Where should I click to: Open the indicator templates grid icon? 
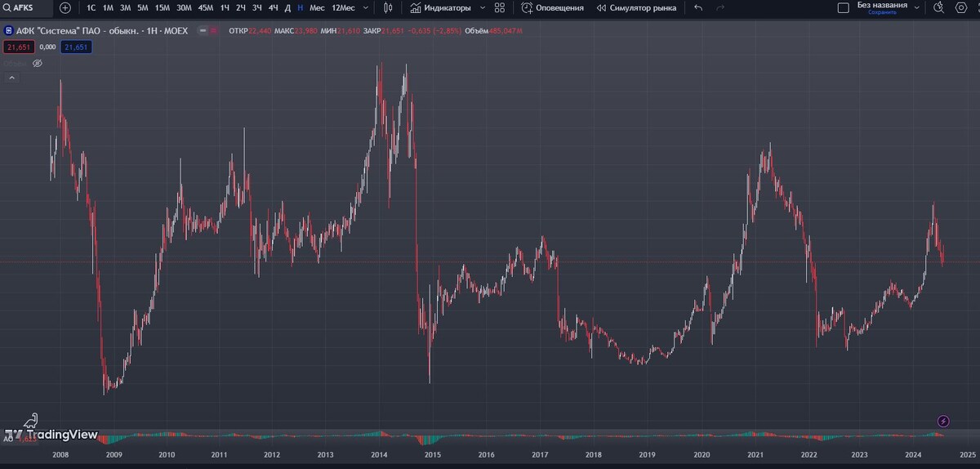[x=500, y=7]
